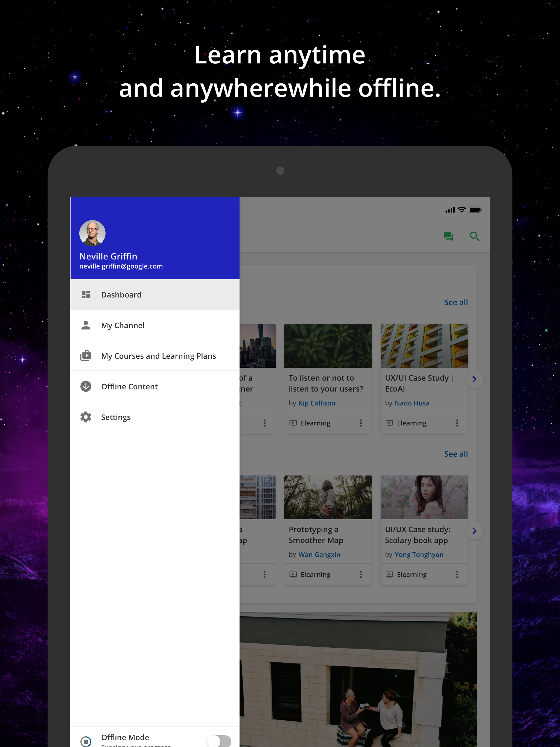This screenshot has width=560, height=747.
Task: Click the green search icon
Action: (x=474, y=237)
